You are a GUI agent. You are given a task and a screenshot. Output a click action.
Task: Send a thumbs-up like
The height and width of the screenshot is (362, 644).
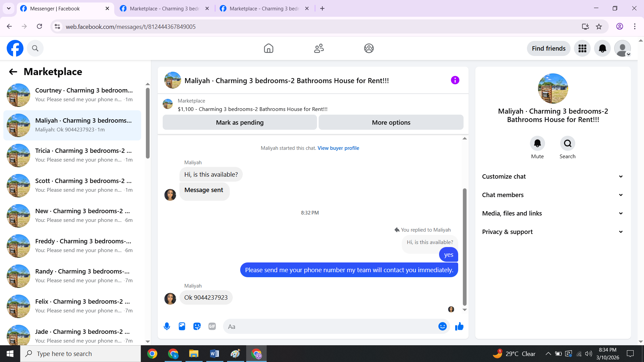[459, 326]
